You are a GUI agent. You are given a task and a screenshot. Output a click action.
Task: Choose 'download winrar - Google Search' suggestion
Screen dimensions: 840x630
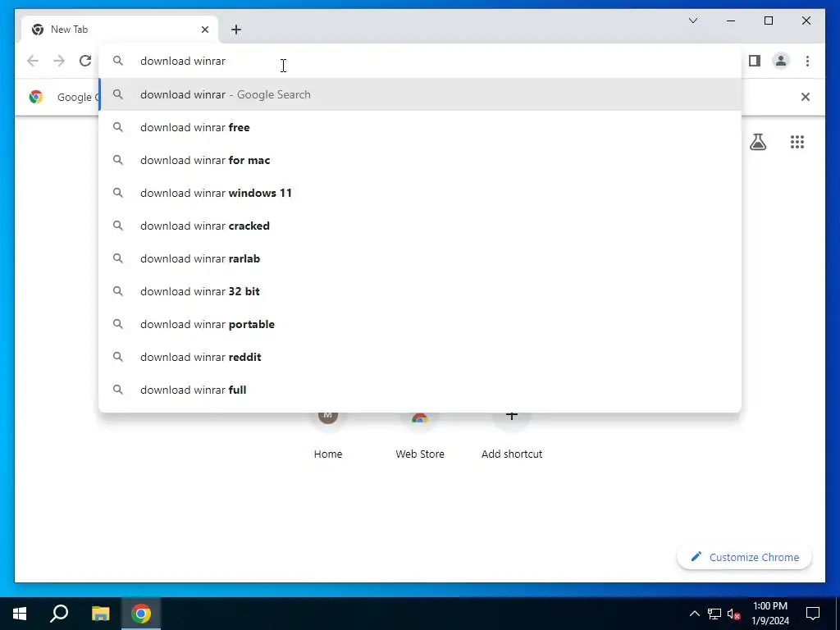[420, 94]
